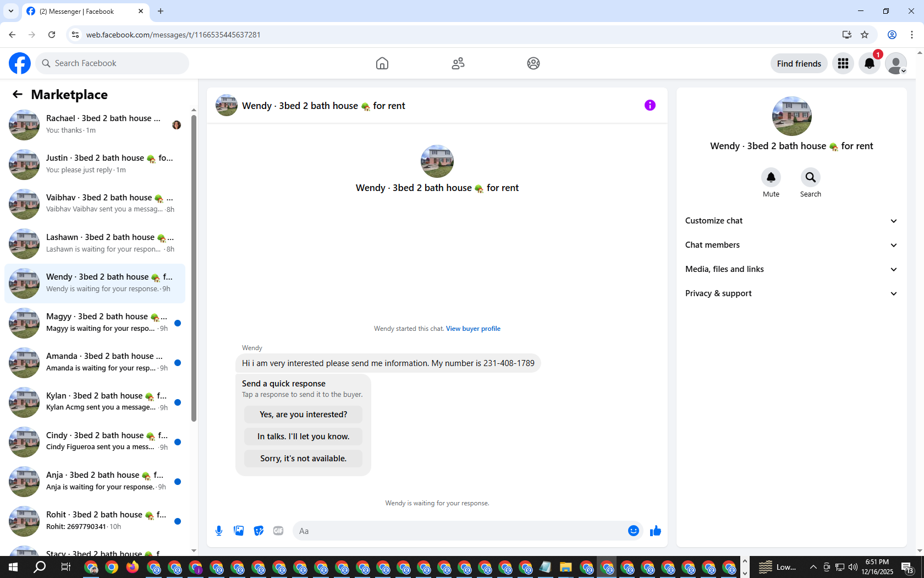Go back with browser back arrow
Viewport: 924px width, 578px height.
[x=12, y=35]
